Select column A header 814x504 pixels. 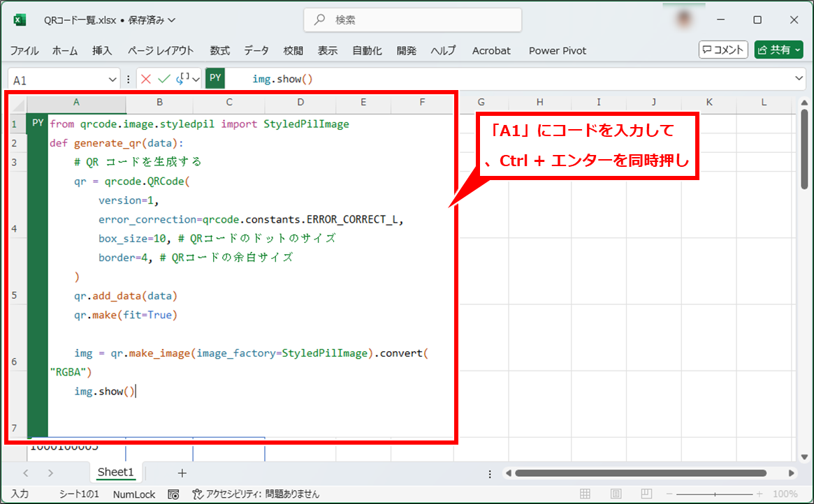(76, 102)
